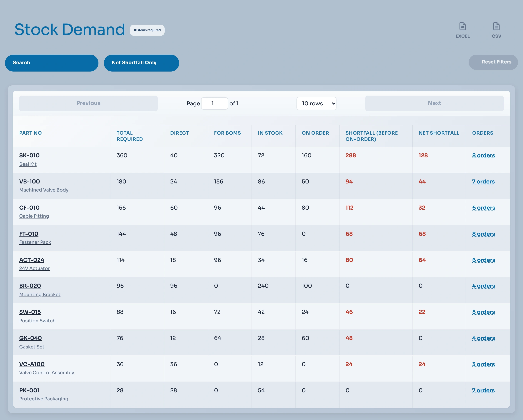The image size is (523, 420).
Task: Open Machined Valve Body link
Action: point(44,190)
